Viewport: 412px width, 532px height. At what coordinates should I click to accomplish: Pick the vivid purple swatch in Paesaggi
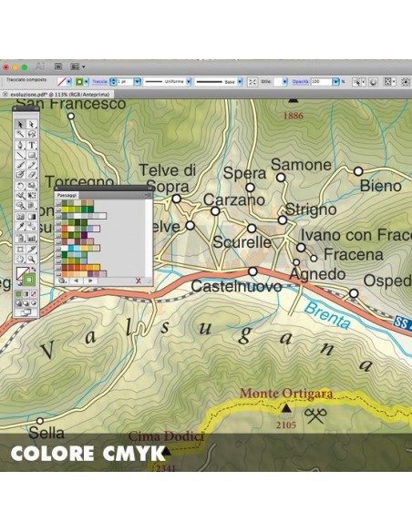(x=84, y=235)
